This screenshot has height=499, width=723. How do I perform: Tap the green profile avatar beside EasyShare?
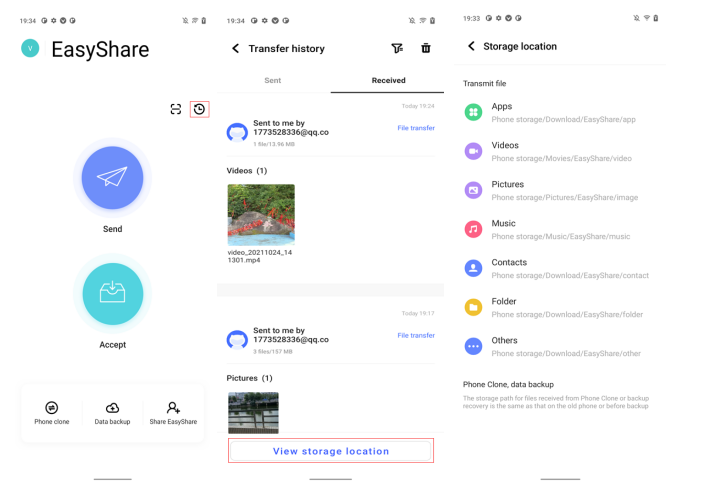point(30,48)
